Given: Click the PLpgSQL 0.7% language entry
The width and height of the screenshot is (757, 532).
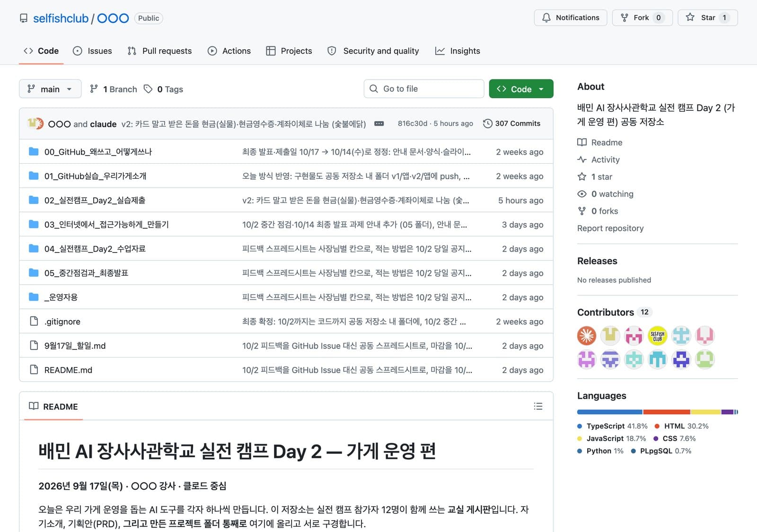Looking at the screenshot, I should [x=661, y=451].
